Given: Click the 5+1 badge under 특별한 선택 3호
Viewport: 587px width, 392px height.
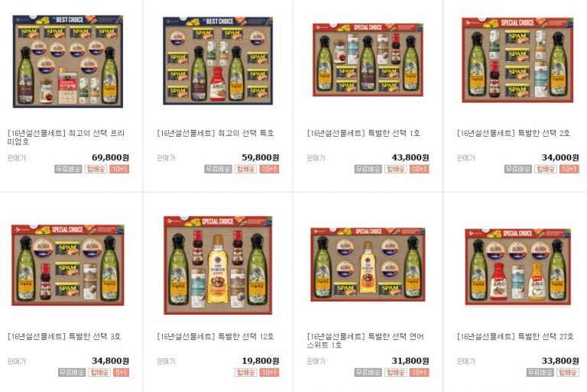Looking at the screenshot, I should point(122,372).
